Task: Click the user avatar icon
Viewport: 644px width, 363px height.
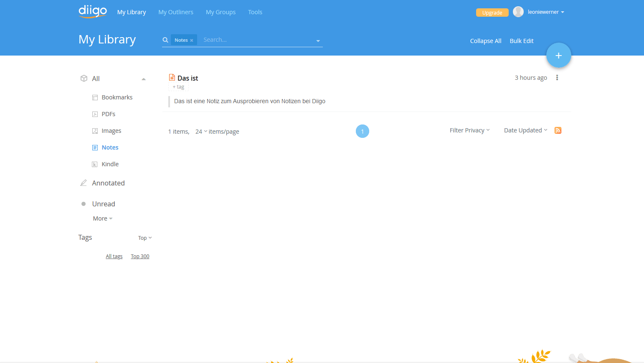Action: [x=518, y=12]
